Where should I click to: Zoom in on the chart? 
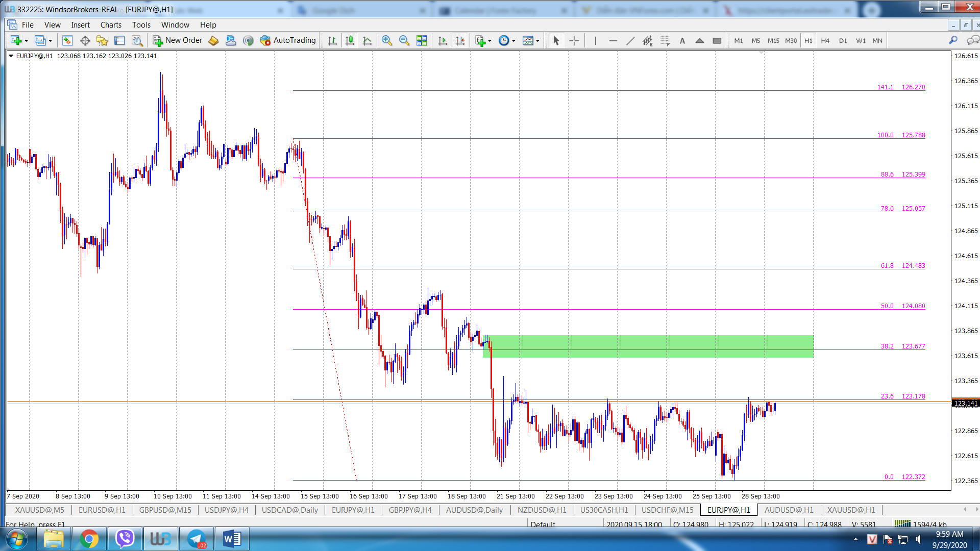(x=387, y=40)
